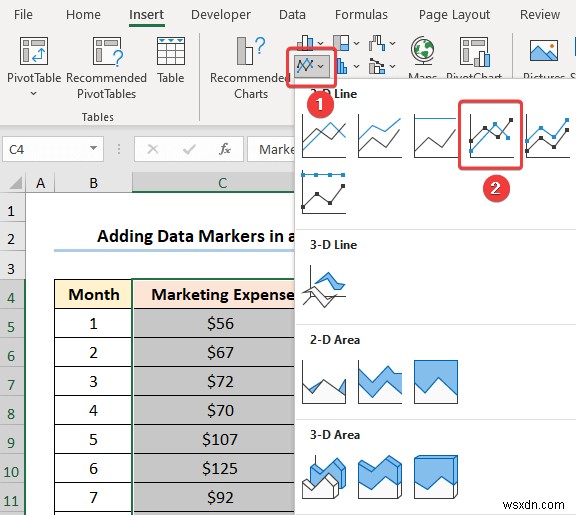Select the cell containing $125
Image resolution: width=576 pixels, height=515 pixels.
pos(214,468)
